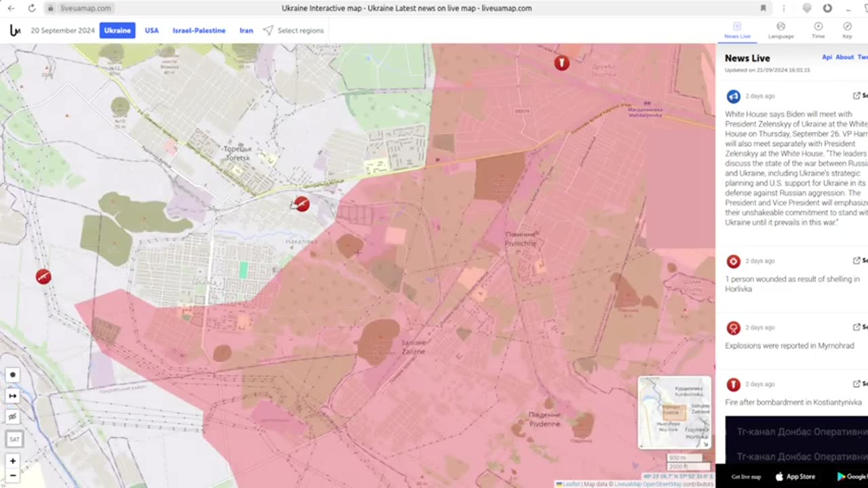Click the shield extension icon in browser toolbar
Screen dimensions: 868x488
(806, 8)
